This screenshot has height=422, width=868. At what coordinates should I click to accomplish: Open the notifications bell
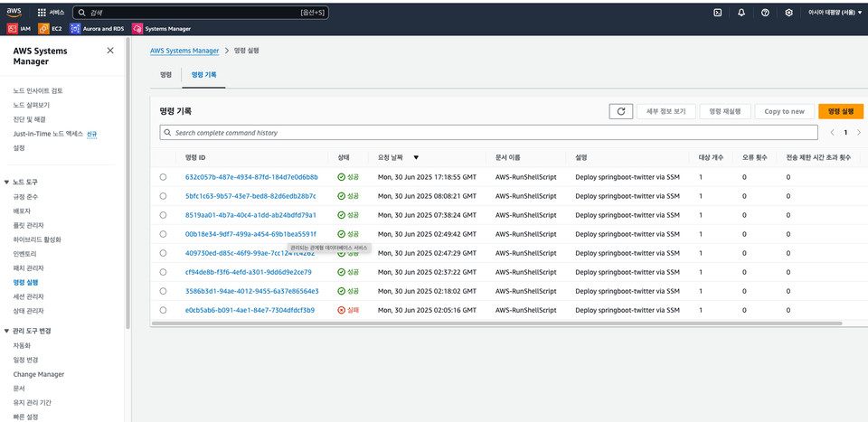point(741,13)
